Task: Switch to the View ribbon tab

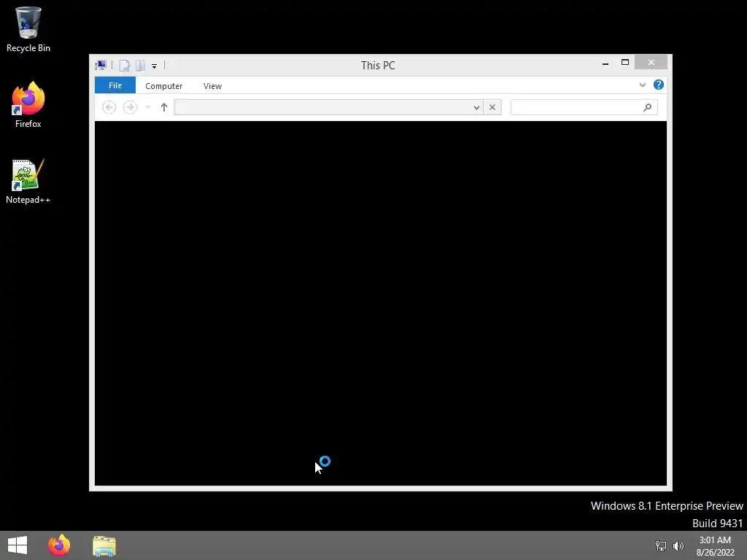Action: (212, 86)
